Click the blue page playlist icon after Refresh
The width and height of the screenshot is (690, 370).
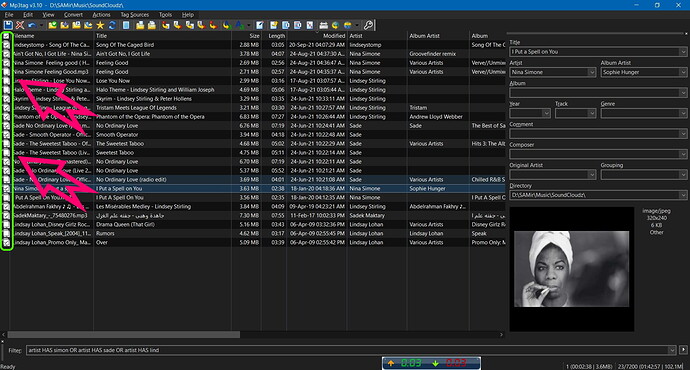(126, 25)
